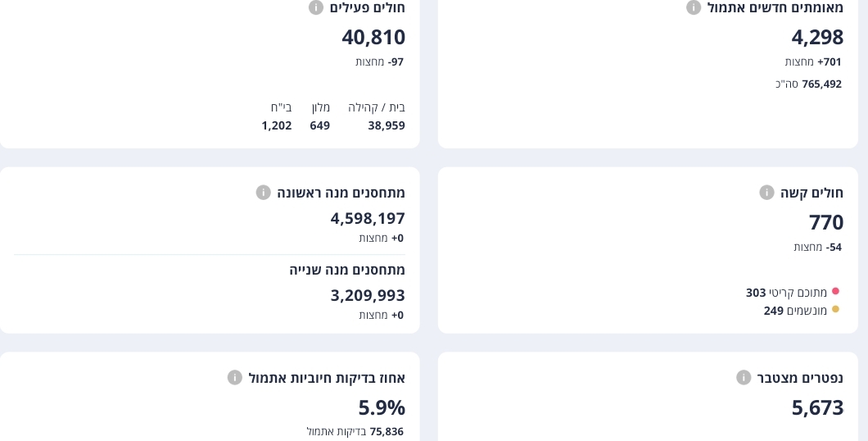Click the מלון count 649
Screen dimensions: 868x441
pos(320,125)
